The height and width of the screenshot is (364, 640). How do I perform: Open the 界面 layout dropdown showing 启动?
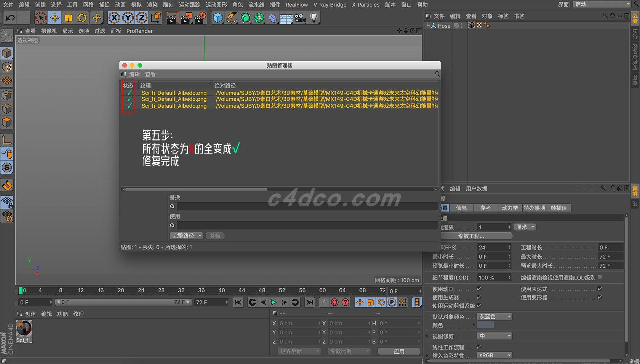(x=602, y=5)
